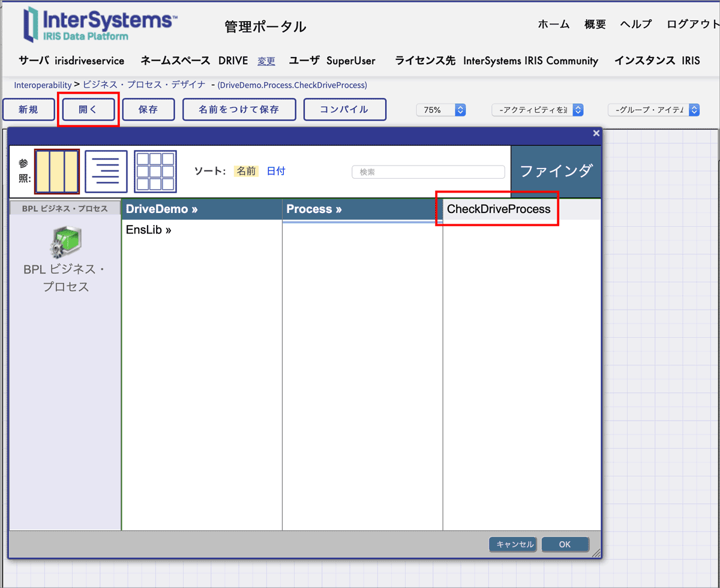Screen dimensions: 720x588
Task: Click the DRIVE namespace name
Action: point(233,61)
